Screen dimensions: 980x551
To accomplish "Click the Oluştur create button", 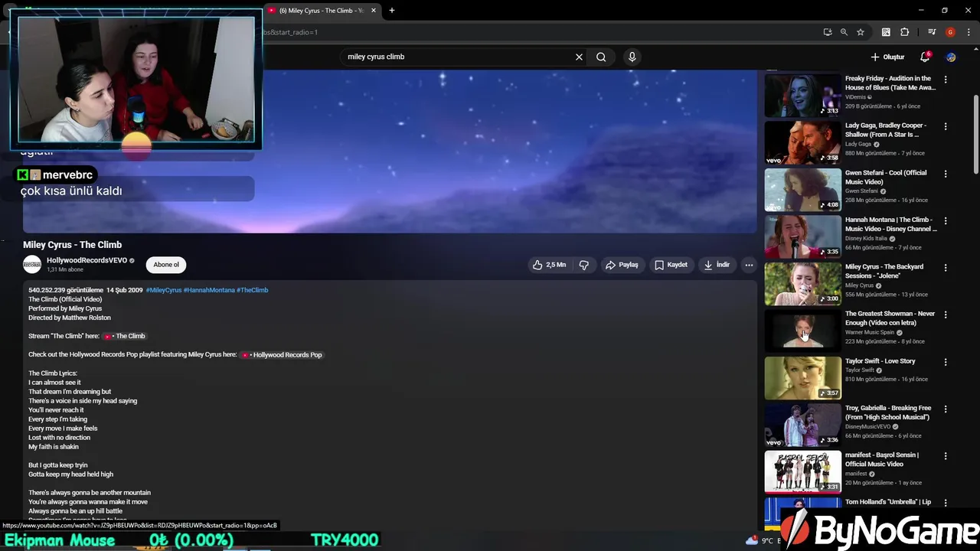I will pyautogui.click(x=887, y=57).
